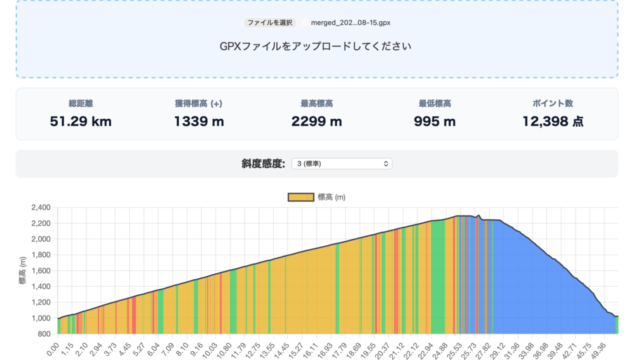640x360 pixels.
Task: Click the 標高 (m) legend label
Action: [x=331, y=197]
